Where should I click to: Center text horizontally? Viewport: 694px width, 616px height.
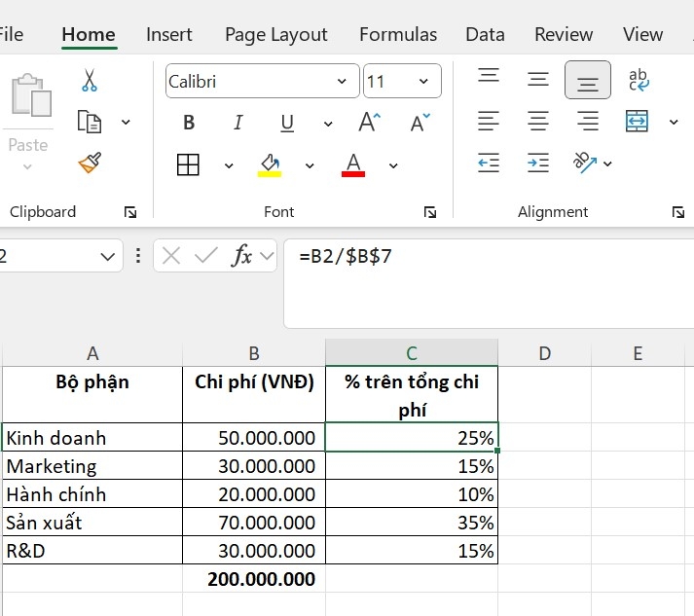[x=538, y=121]
